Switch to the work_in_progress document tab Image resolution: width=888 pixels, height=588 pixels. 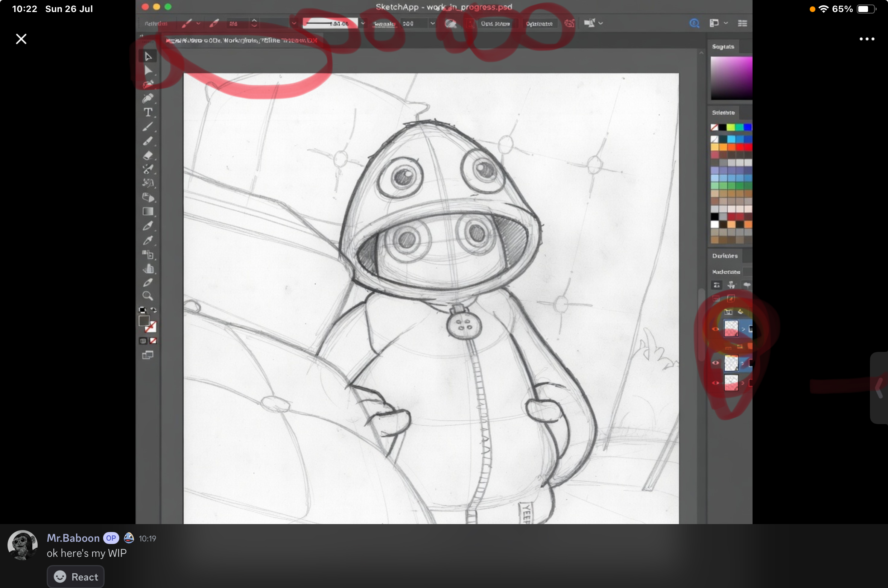click(242, 40)
